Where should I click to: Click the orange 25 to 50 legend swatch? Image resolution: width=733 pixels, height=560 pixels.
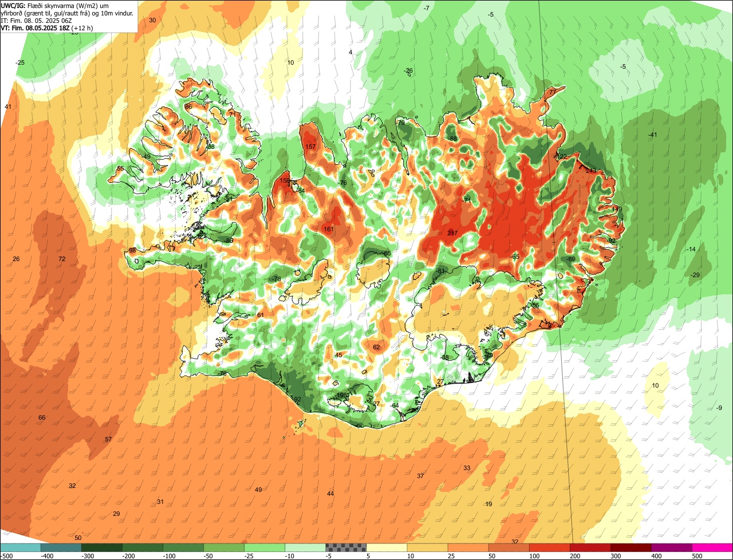pos(468,547)
